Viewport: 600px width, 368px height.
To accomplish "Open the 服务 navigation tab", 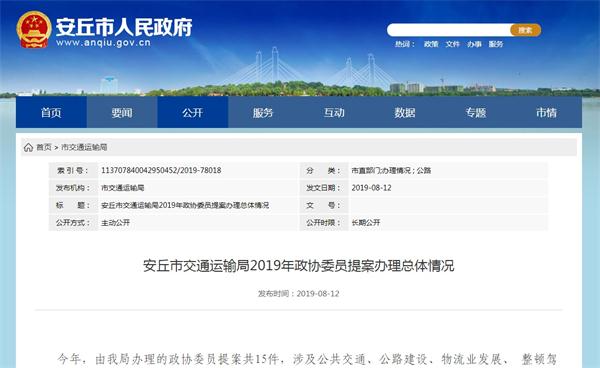I will click(x=263, y=112).
